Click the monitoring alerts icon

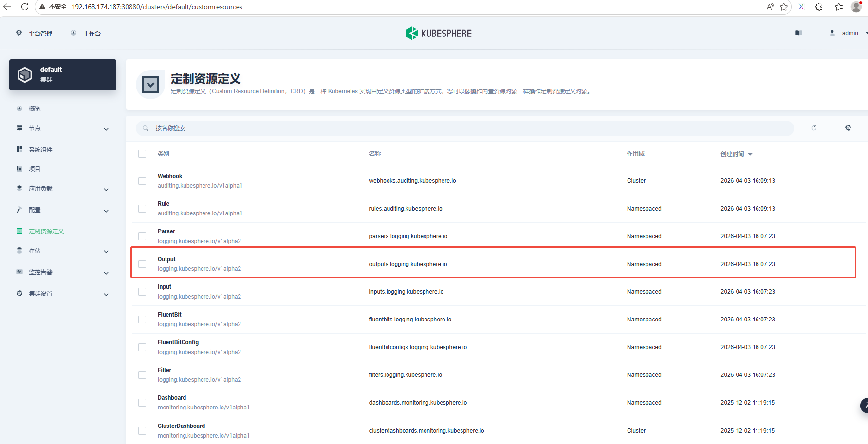coord(19,272)
